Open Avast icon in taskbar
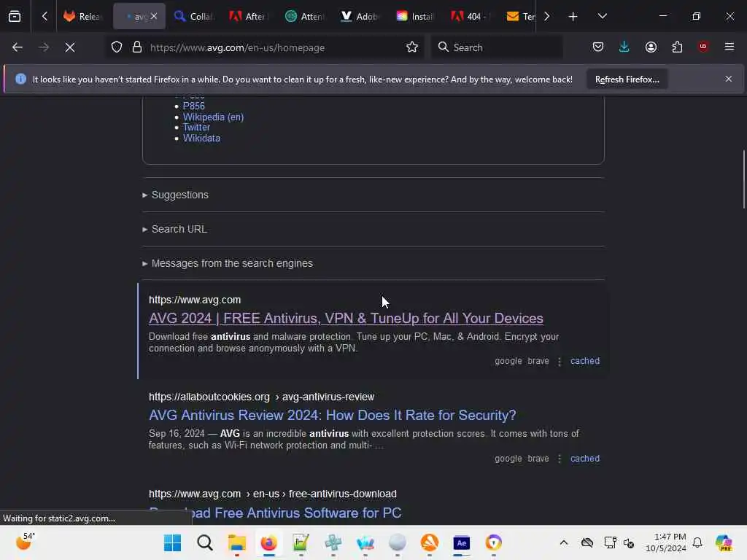This screenshot has width=747, height=560. (x=429, y=542)
